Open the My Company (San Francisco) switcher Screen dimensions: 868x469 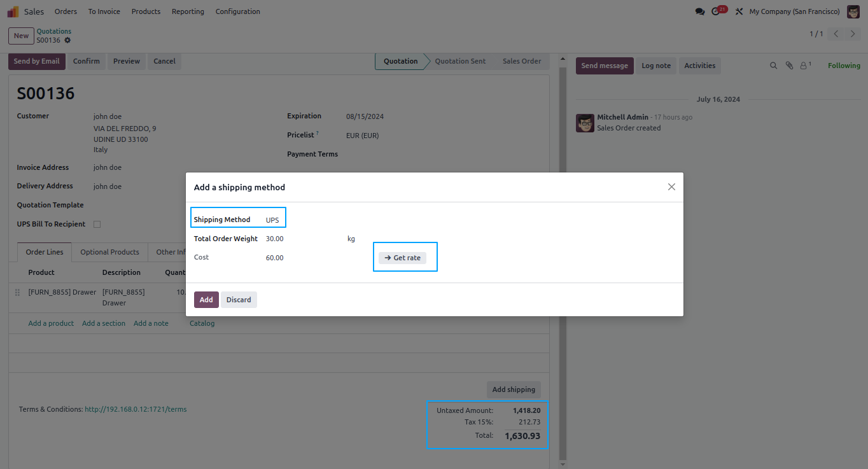tap(794, 11)
